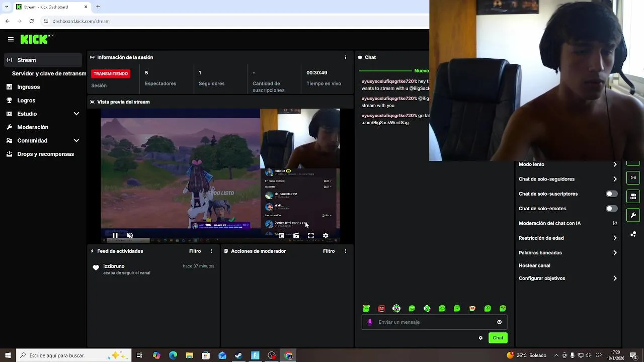Open Filtro in Acciones de moderador

tap(329, 251)
